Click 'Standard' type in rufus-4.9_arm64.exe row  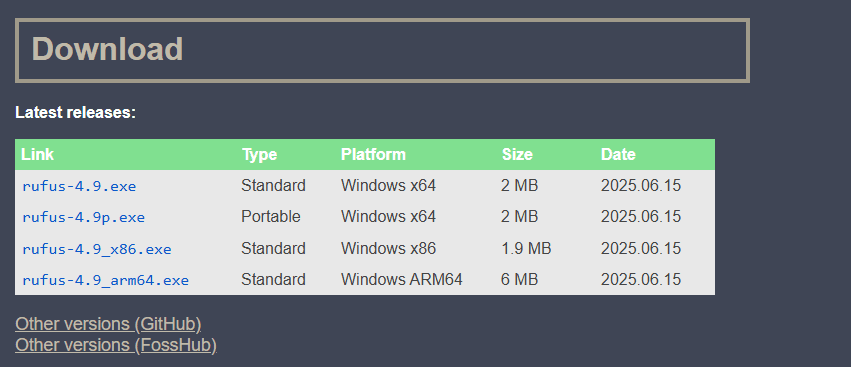pos(273,280)
